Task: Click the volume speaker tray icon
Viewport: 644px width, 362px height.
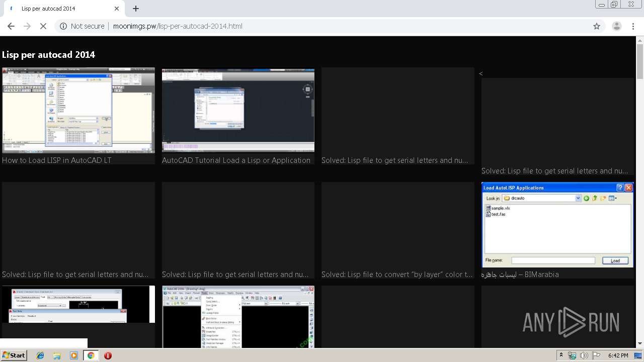Action: pyautogui.click(x=584, y=355)
